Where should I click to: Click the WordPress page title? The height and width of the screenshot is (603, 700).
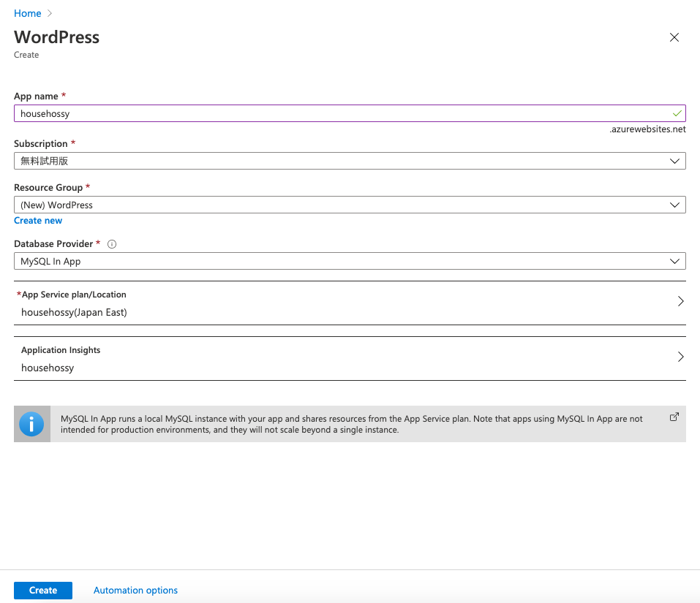point(57,37)
